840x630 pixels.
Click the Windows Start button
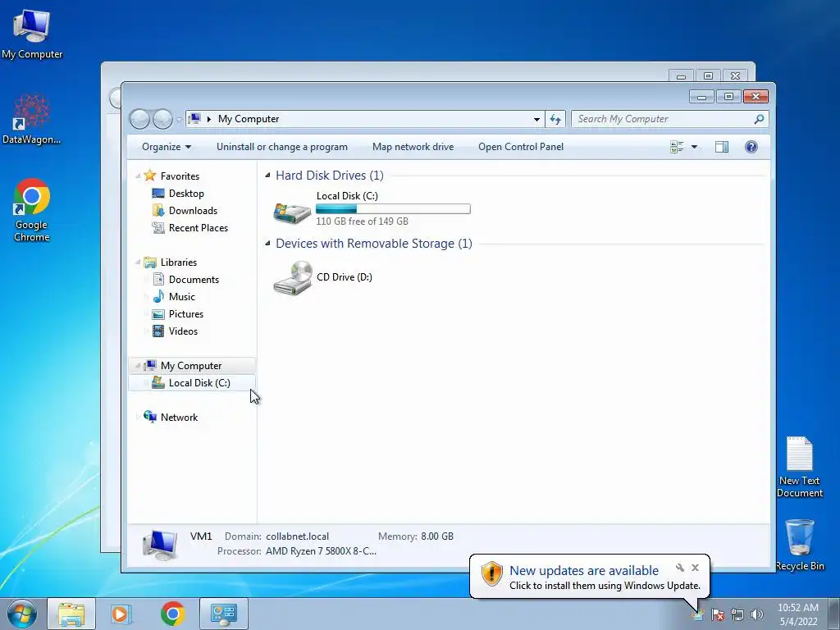click(22, 614)
